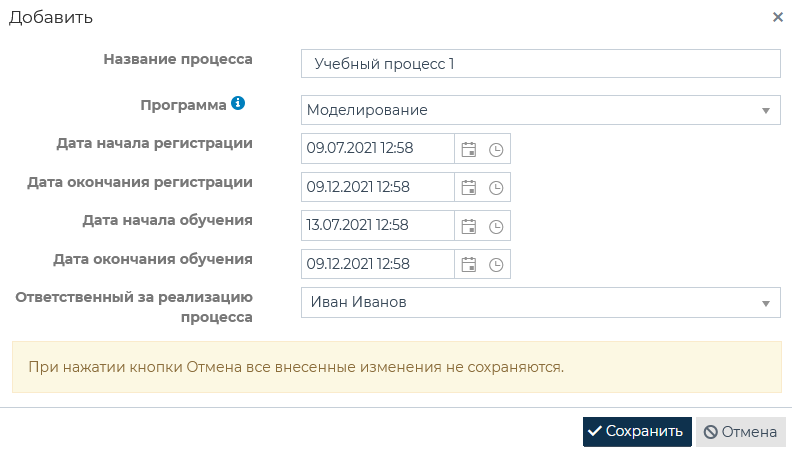
Task: Click the yellow Отмена warning notice
Action: (396, 367)
